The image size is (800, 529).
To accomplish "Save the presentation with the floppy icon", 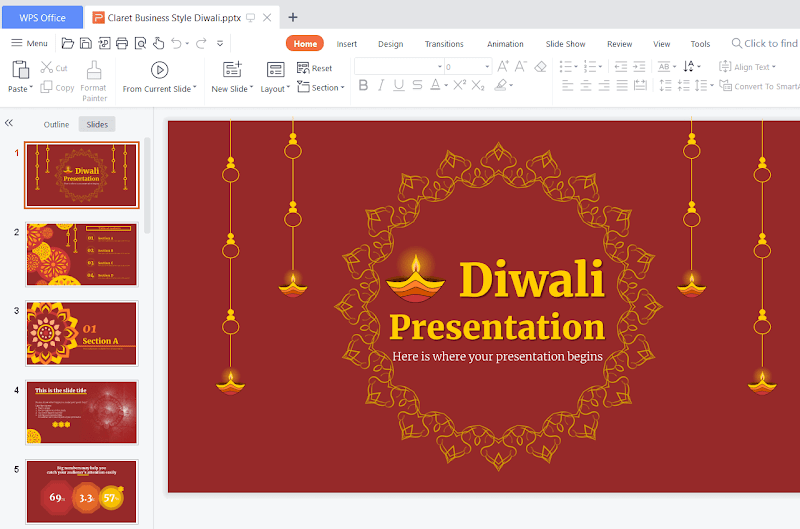I will click(x=86, y=43).
